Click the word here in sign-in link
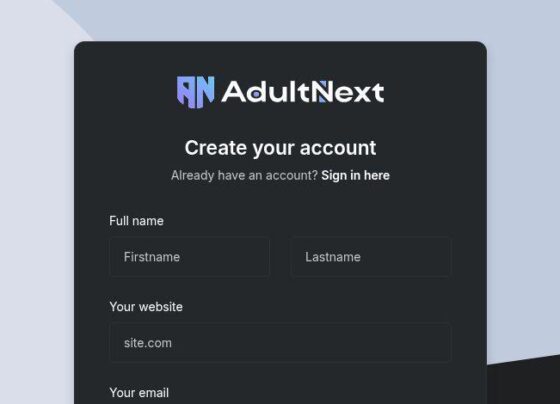The width and height of the screenshot is (560, 404). coord(377,175)
